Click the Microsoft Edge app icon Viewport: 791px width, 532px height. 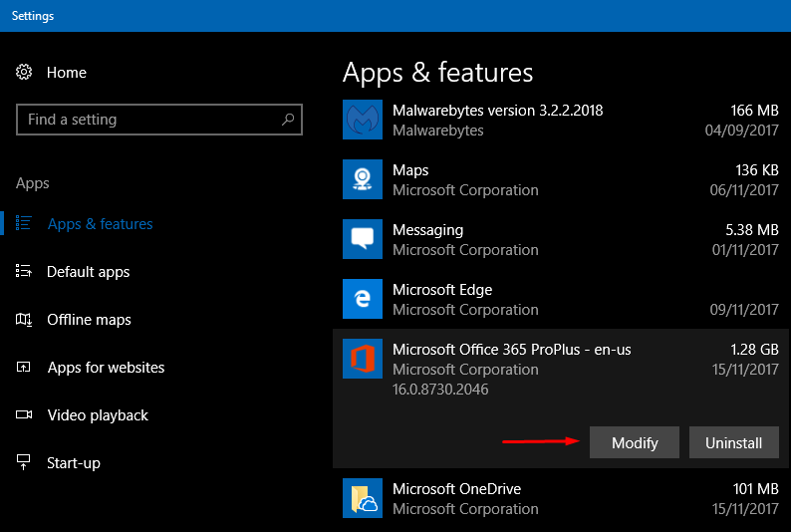point(363,299)
